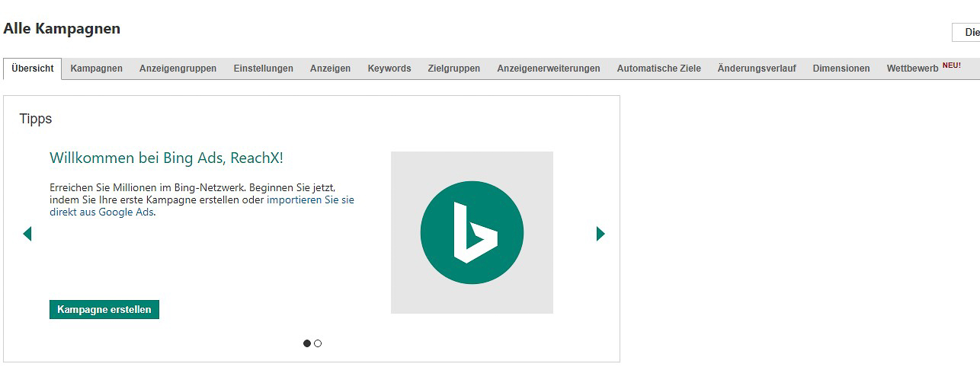Click the Tipps panel title
Image resolution: width=980 pixels, height=383 pixels.
pos(36,119)
